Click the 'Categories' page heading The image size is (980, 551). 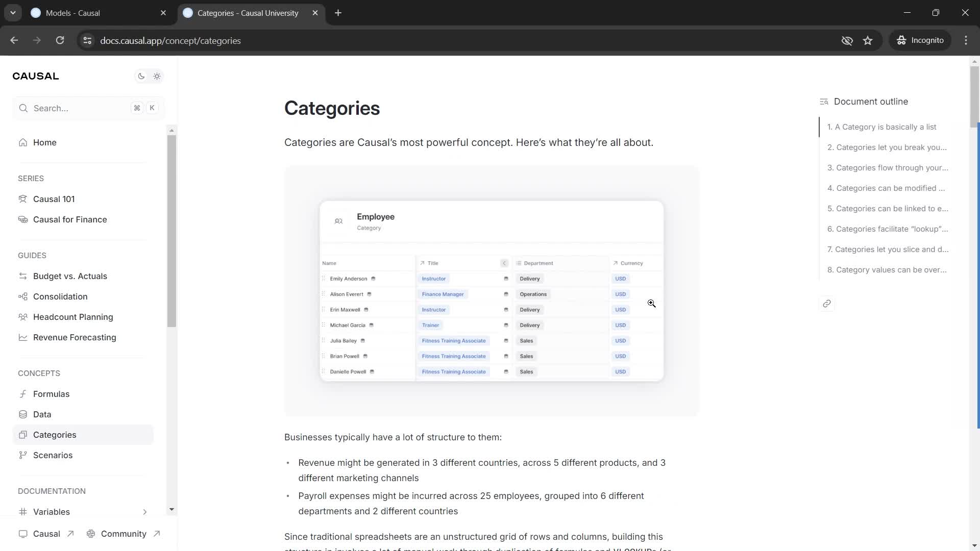[x=332, y=108]
